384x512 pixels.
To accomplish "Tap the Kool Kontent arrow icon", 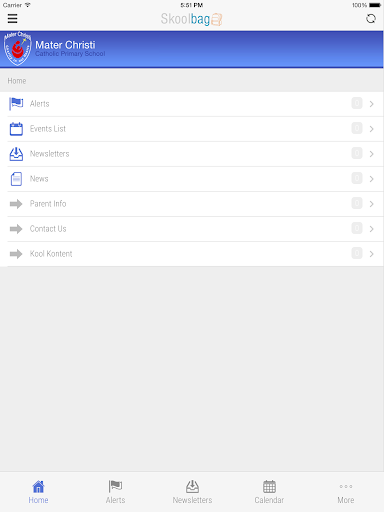I will [x=16, y=254].
